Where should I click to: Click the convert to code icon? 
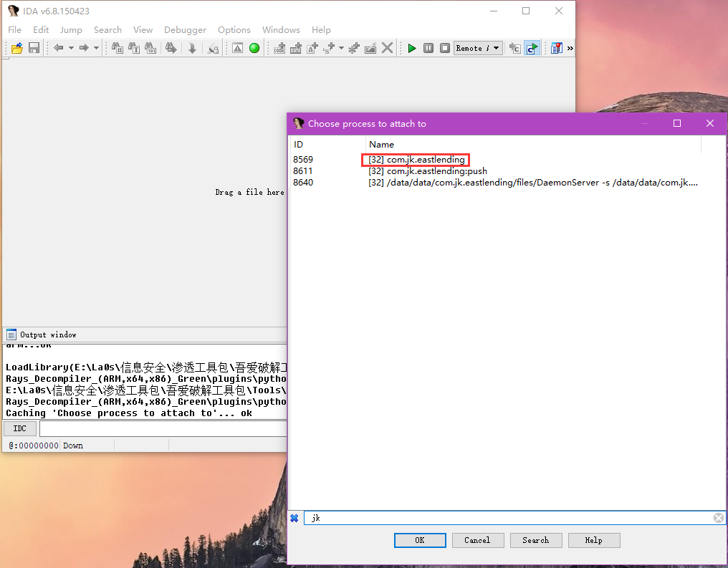[279, 48]
